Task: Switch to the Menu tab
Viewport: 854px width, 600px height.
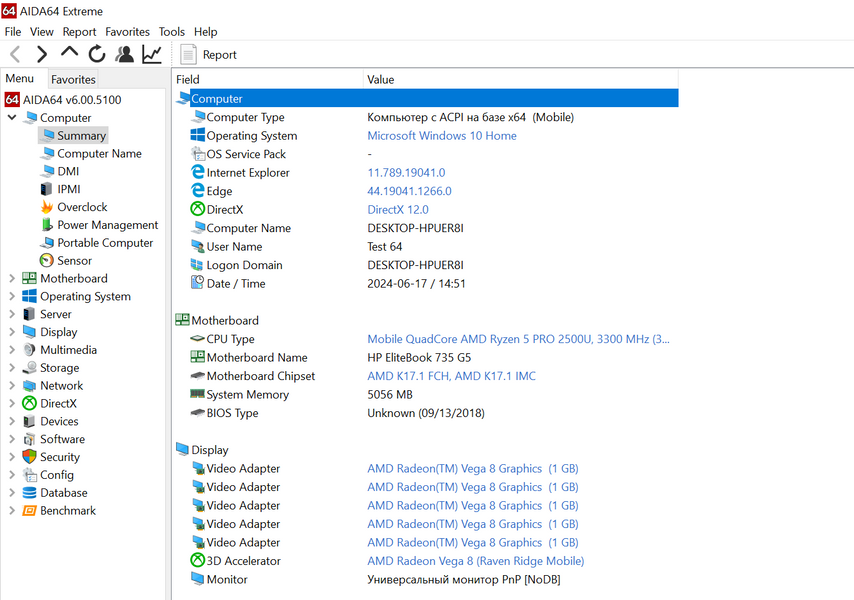Action: pos(20,78)
